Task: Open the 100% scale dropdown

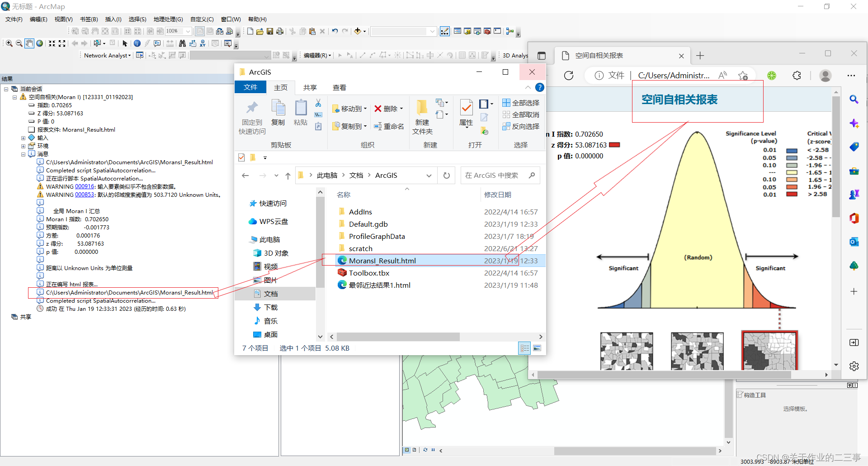Action: pyautogui.click(x=188, y=31)
